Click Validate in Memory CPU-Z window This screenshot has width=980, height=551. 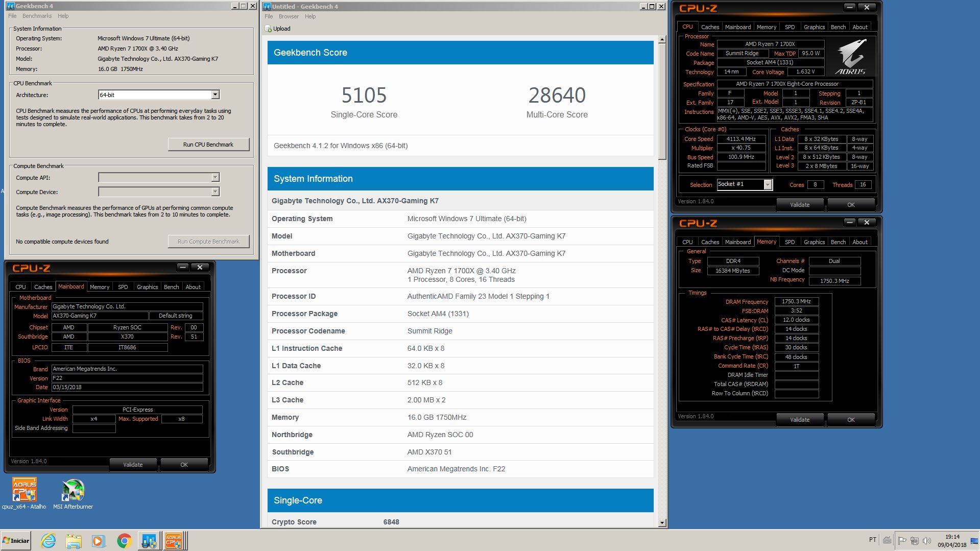(800, 420)
